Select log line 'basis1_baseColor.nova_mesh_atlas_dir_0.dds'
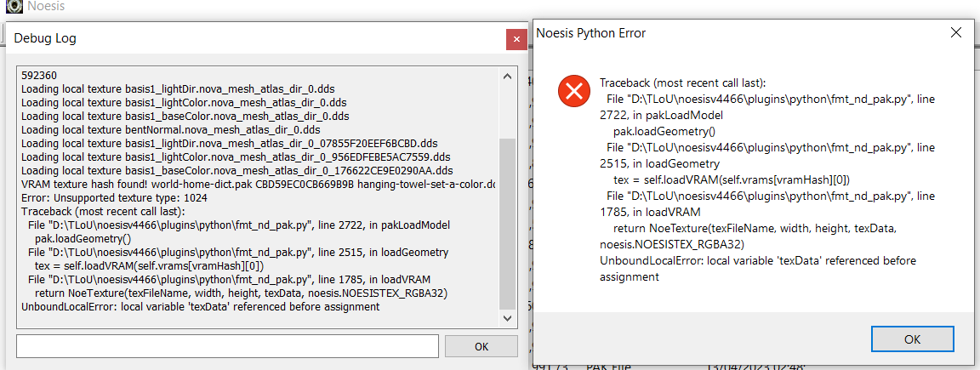Screen dimensions: 980x370 (x=185, y=116)
